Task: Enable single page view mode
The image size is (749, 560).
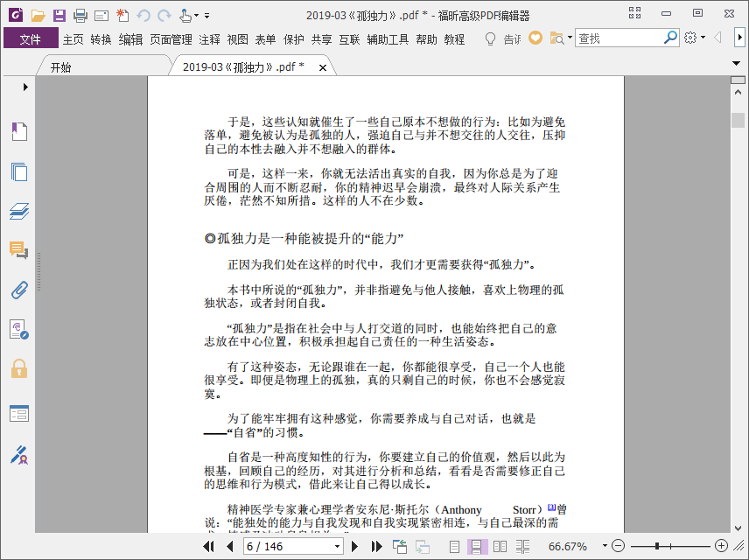Action: pos(454,546)
